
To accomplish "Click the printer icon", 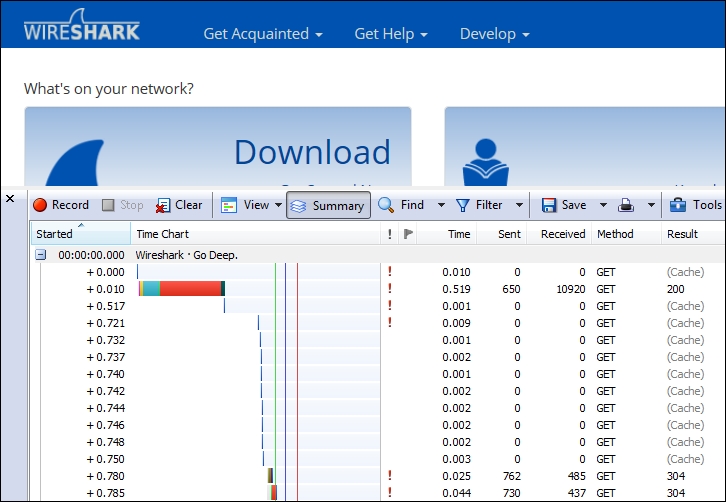I will click(x=626, y=205).
